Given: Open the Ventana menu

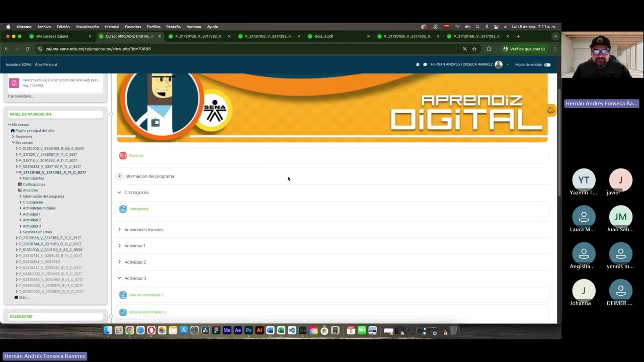Looking at the screenshot, I should 194,27.
